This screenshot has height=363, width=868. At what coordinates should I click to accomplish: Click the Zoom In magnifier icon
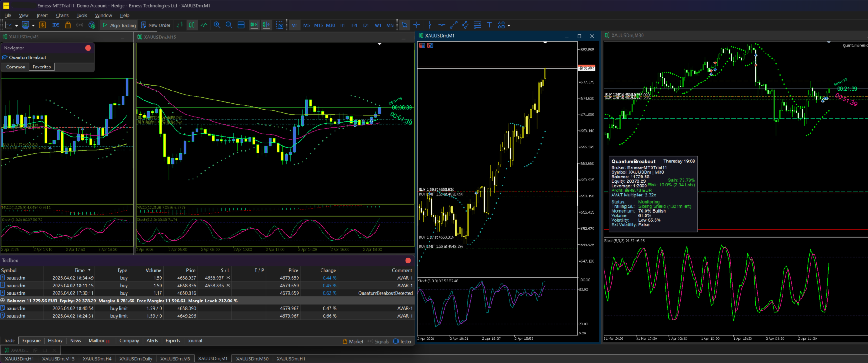click(217, 25)
